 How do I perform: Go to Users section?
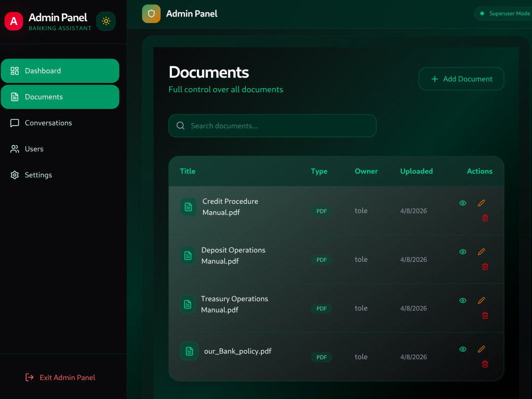tap(60, 149)
